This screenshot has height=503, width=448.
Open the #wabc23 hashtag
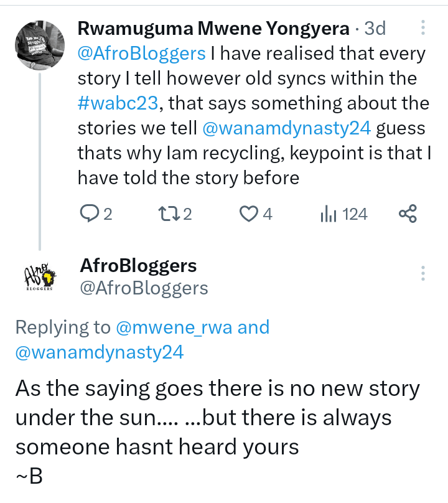click(118, 103)
